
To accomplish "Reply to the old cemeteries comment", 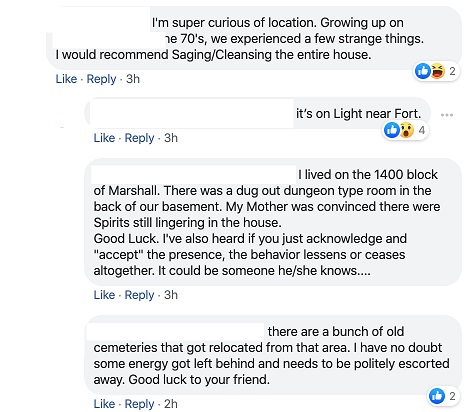I will click(x=139, y=404).
